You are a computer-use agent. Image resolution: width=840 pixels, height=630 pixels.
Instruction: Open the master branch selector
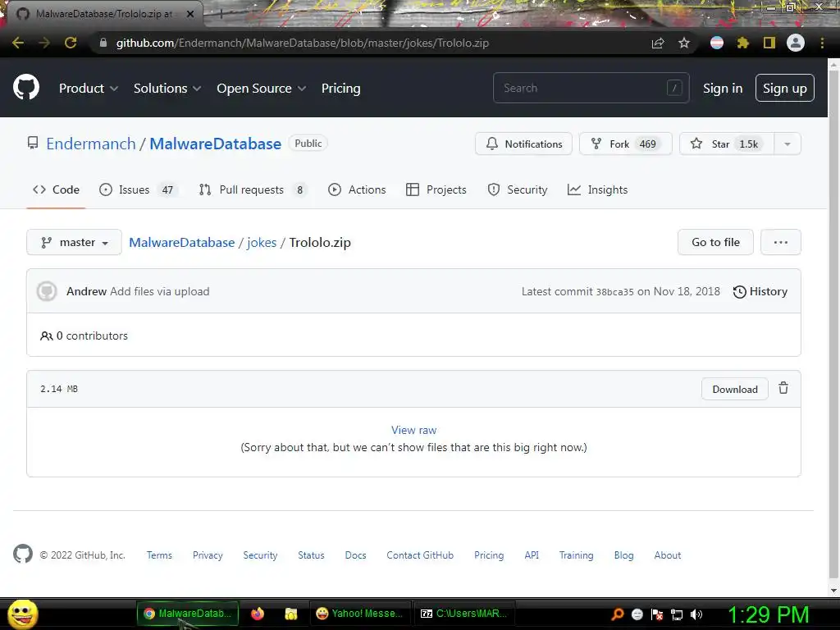click(x=74, y=242)
